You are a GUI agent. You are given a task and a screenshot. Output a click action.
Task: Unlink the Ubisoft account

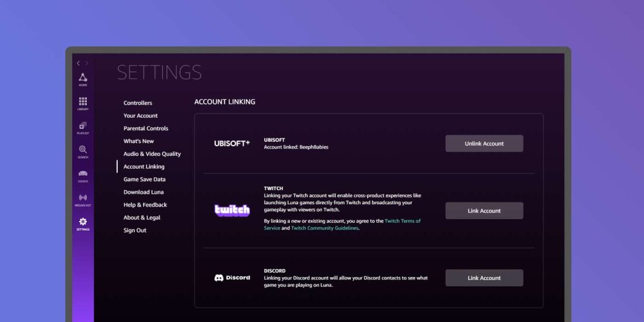pyautogui.click(x=484, y=144)
